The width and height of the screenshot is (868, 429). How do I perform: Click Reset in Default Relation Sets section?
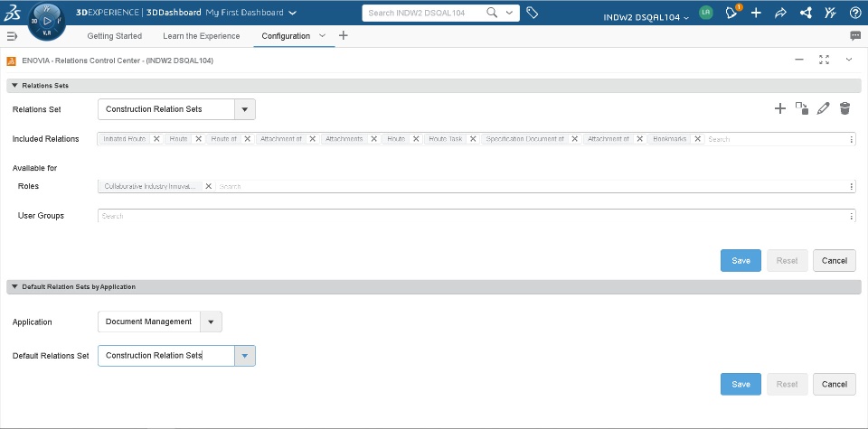(x=788, y=384)
